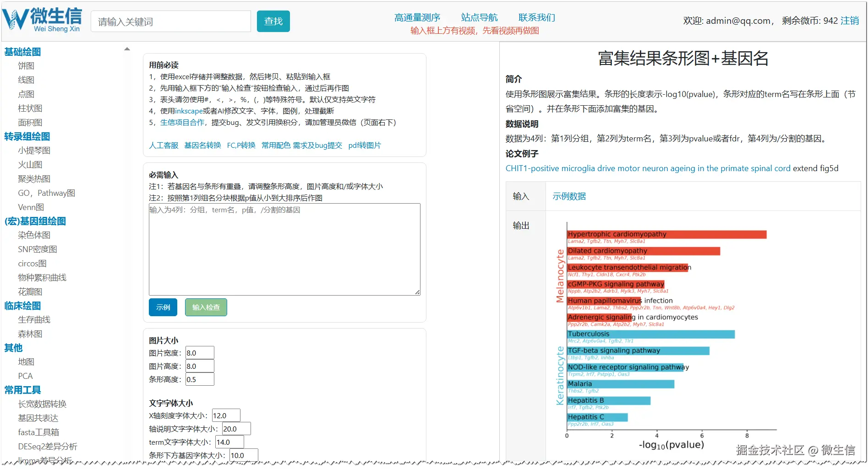Open the 示例数据 link
This screenshot has width=868, height=469.
(569, 196)
